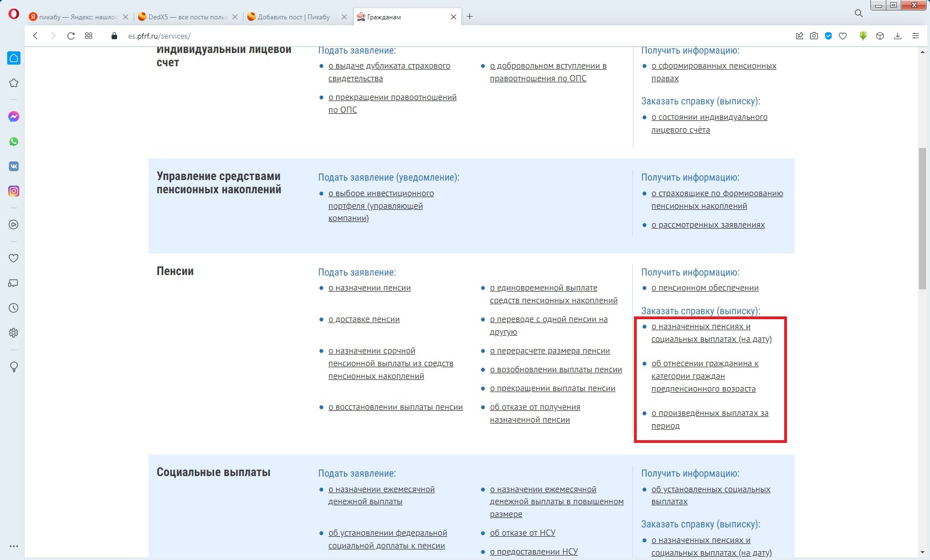The image size is (930, 560).
Task: Open link о перерасчете размера пенсии
Action: pos(549,351)
